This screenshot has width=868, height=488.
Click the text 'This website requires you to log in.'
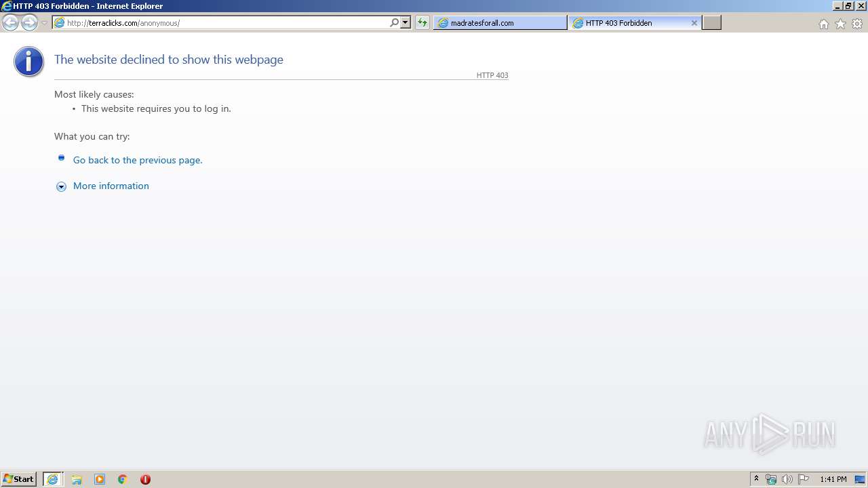(156, 108)
